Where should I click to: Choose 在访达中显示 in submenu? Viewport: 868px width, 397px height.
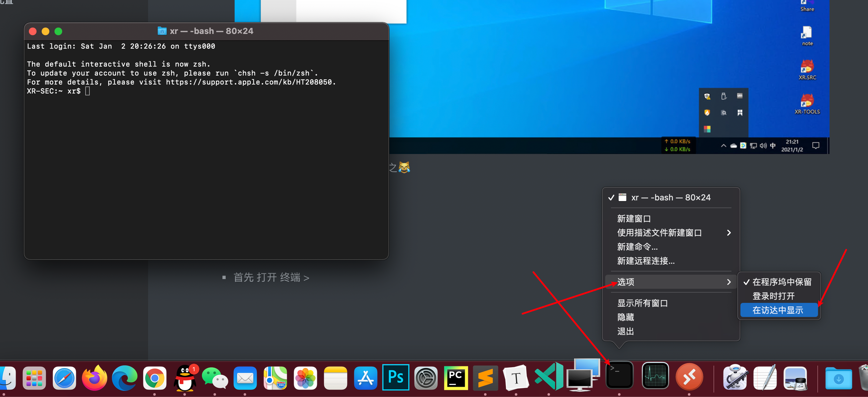pos(779,310)
